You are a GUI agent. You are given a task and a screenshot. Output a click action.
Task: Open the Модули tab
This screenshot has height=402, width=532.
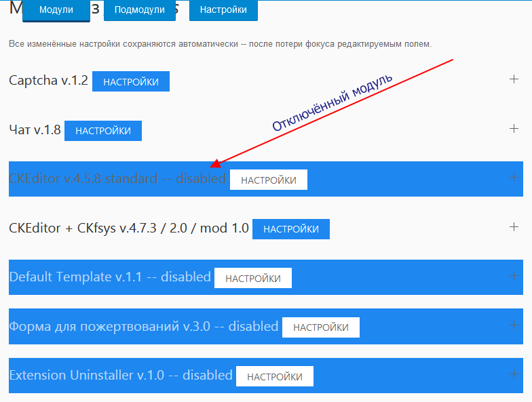(56, 10)
